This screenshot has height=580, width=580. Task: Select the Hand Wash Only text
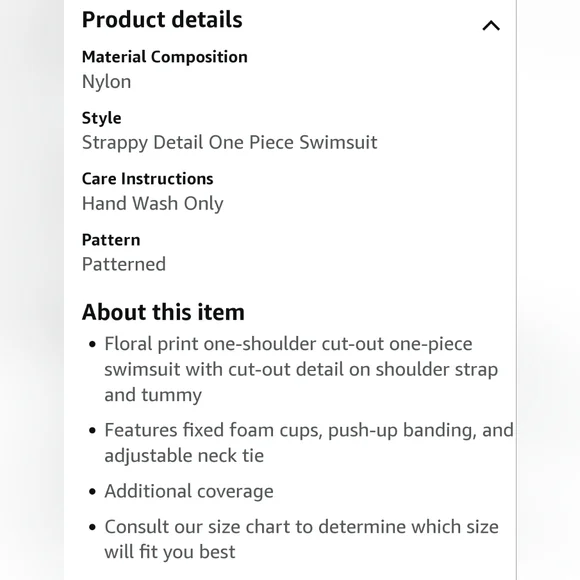click(x=153, y=204)
